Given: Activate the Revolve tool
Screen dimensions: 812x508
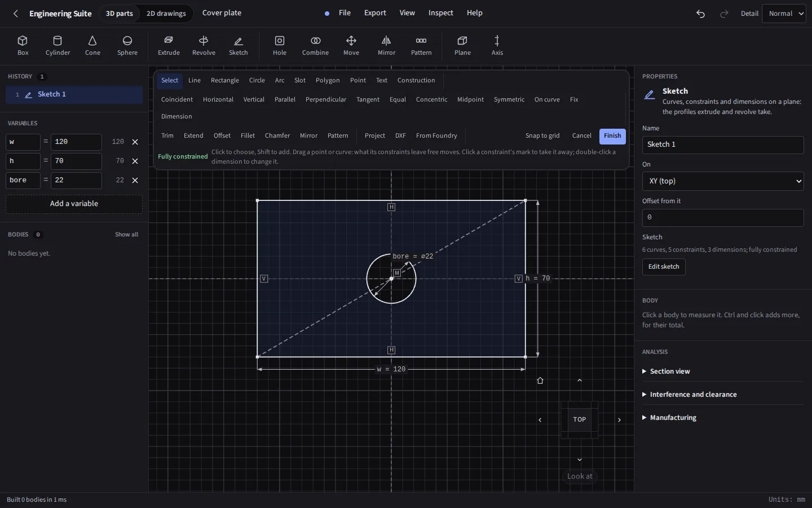Looking at the screenshot, I should click(x=204, y=45).
